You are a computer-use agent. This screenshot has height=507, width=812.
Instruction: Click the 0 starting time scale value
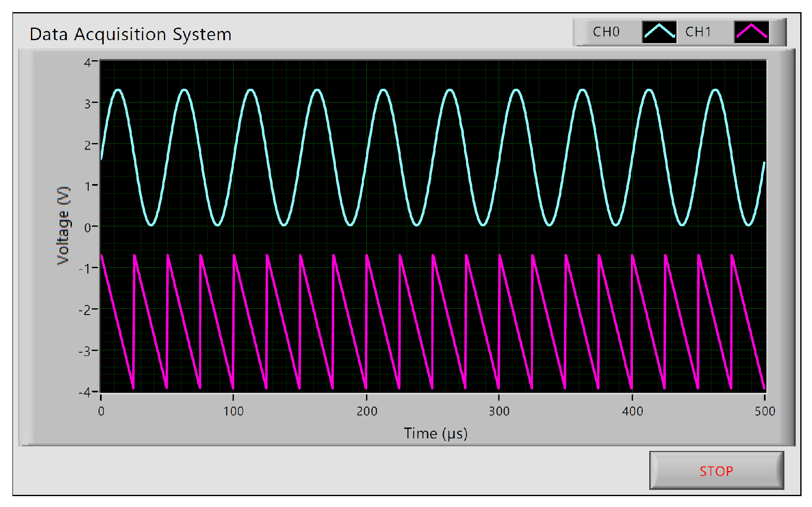click(101, 412)
